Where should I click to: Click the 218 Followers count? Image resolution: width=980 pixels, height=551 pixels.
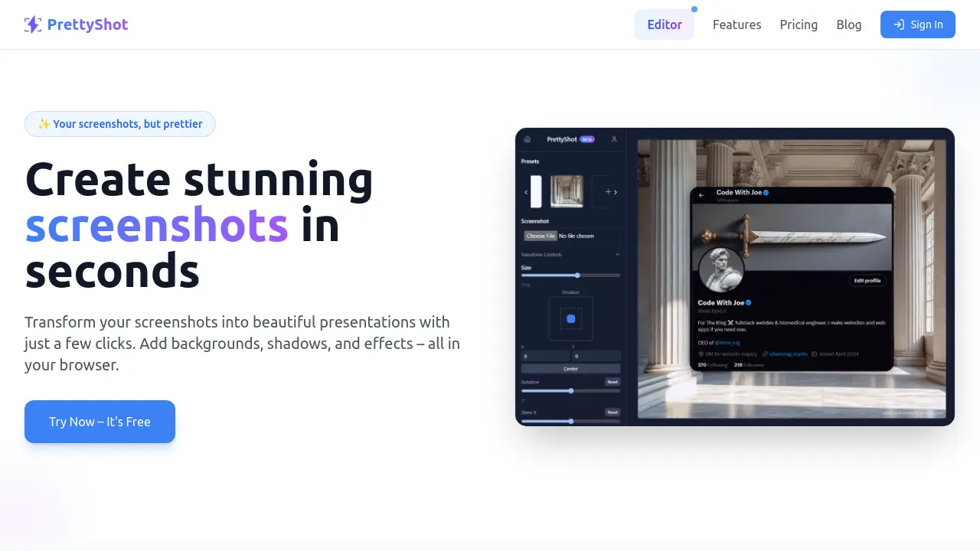pyautogui.click(x=749, y=365)
